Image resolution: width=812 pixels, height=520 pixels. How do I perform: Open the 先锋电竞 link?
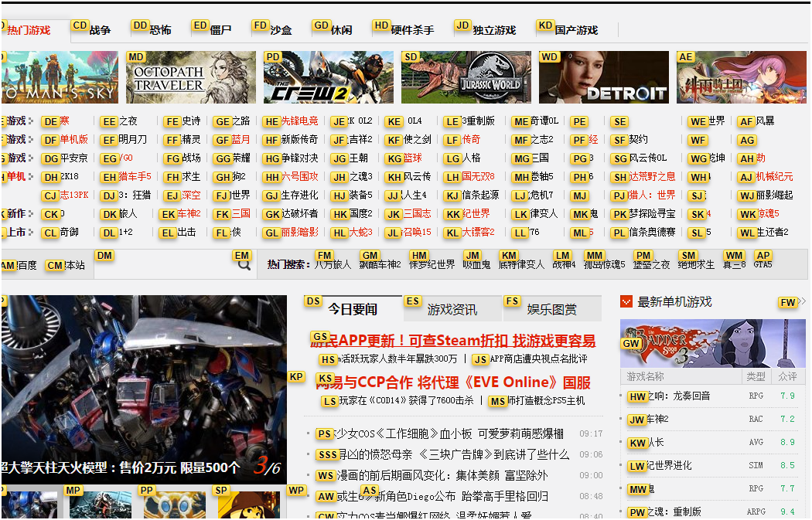(299, 121)
